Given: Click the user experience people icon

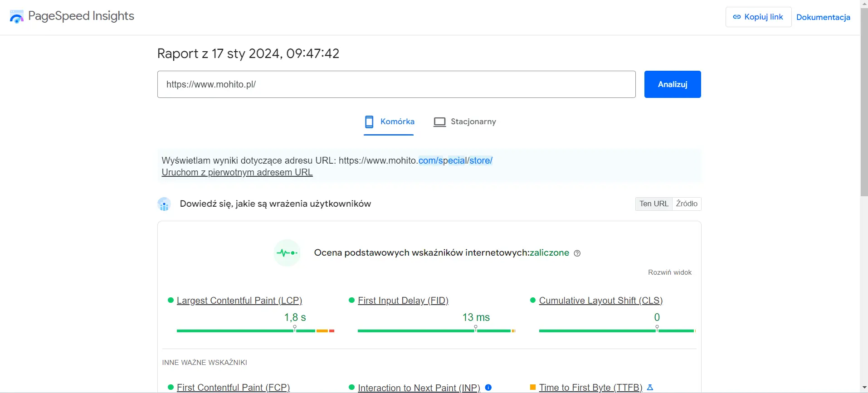Looking at the screenshot, I should point(164,204).
